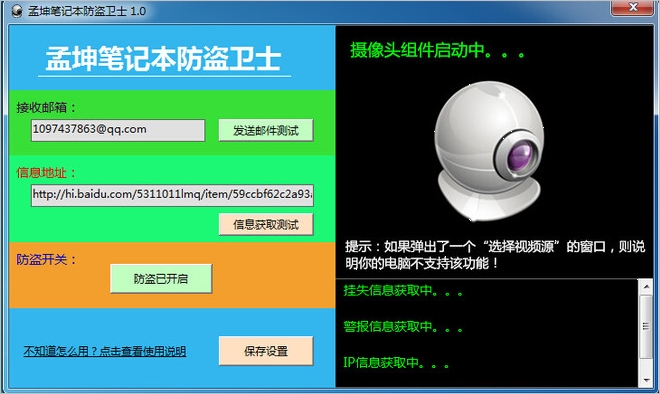Click the 发送邮件测试 button
This screenshot has height=394, width=660.
click(266, 130)
